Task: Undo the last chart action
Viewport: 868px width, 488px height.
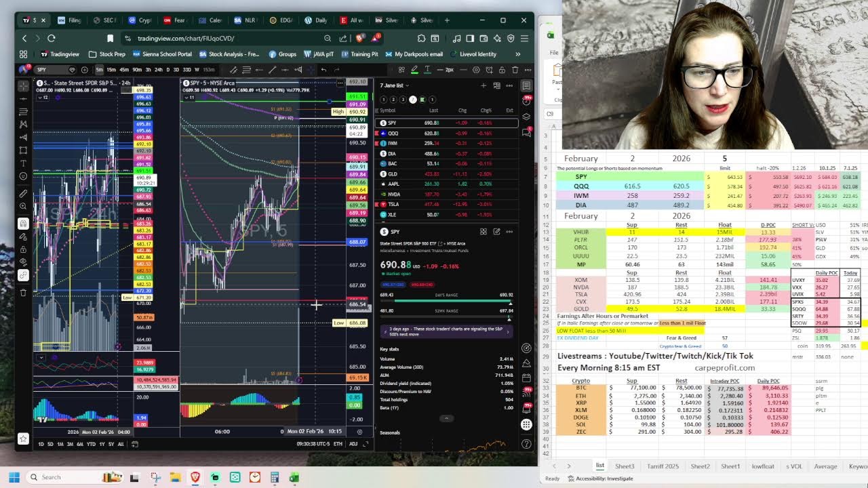Action: tap(324, 69)
